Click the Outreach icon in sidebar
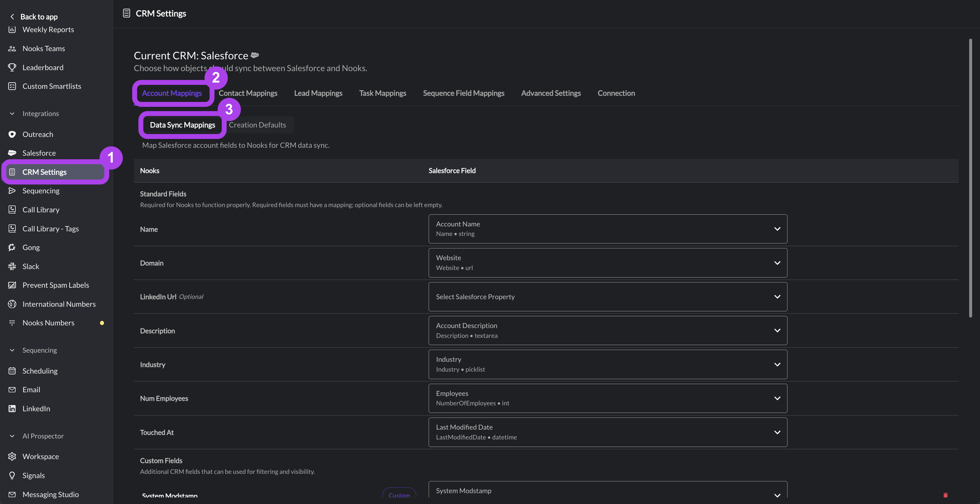980x504 pixels. tap(12, 134)
